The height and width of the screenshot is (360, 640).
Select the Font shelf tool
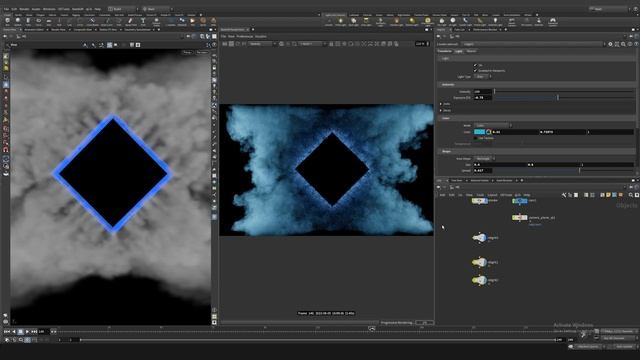coord(143,21)
